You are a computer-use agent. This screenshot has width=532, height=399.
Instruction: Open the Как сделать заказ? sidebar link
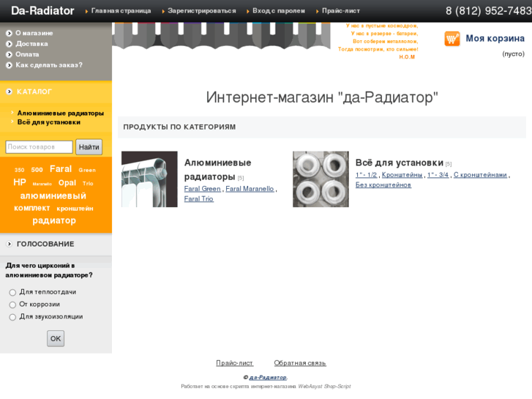pos(49,65)
